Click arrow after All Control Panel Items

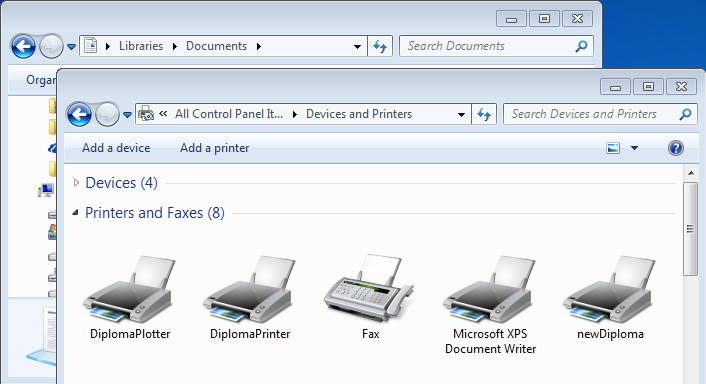(294, 114)
